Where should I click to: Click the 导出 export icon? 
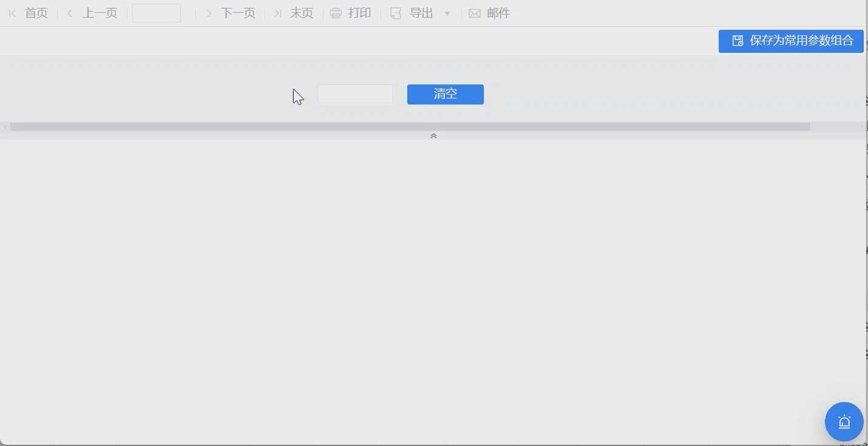coord(396,13)
